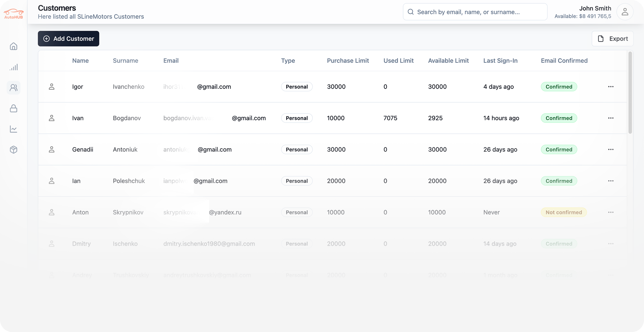This screenshot has width=644, height=332.
Task: Toggle Confirmed badge for Ian Poleshchuk
Action: [559, 181]
